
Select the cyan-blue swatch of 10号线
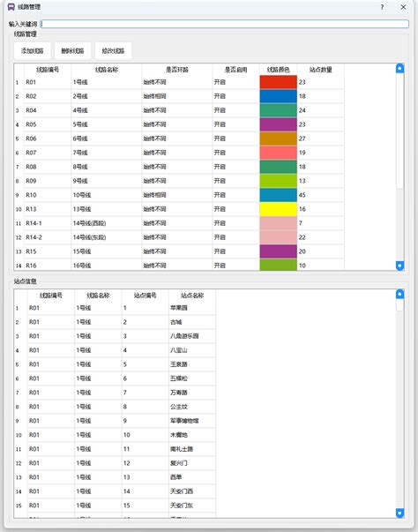coord(279,195)
